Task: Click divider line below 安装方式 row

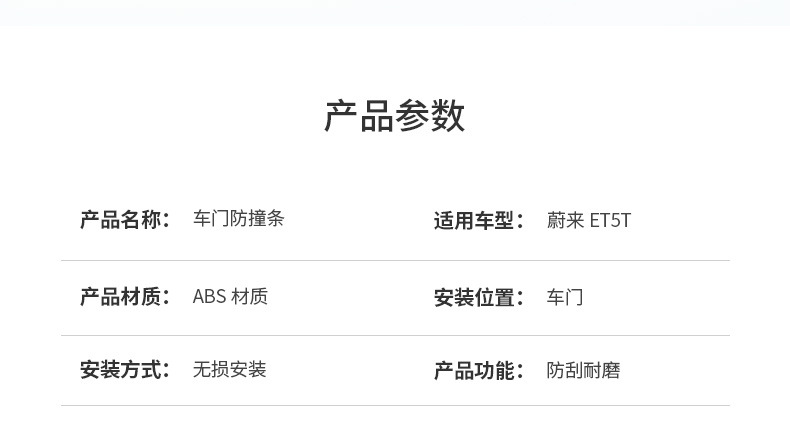Action: click(395, 406)
